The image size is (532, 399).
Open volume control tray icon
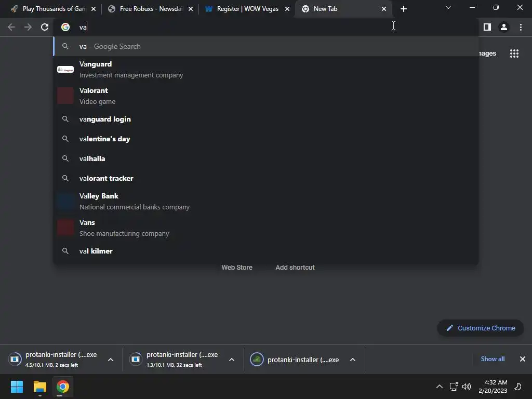click(x=467, y=387)
